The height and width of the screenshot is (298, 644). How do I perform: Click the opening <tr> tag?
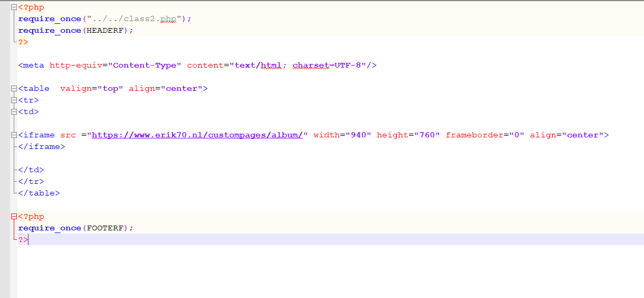tap(29, 100)
